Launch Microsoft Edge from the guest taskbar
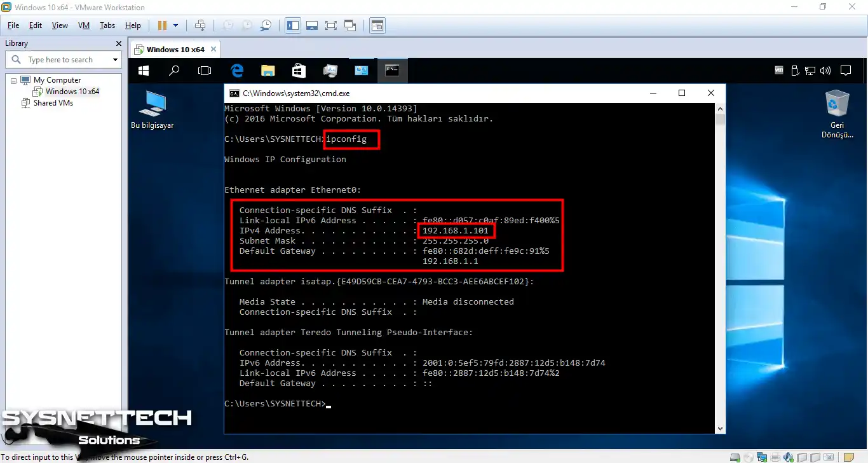Image resolution: width=868 pixels, height=463 pixels. [x=237, y=71]
